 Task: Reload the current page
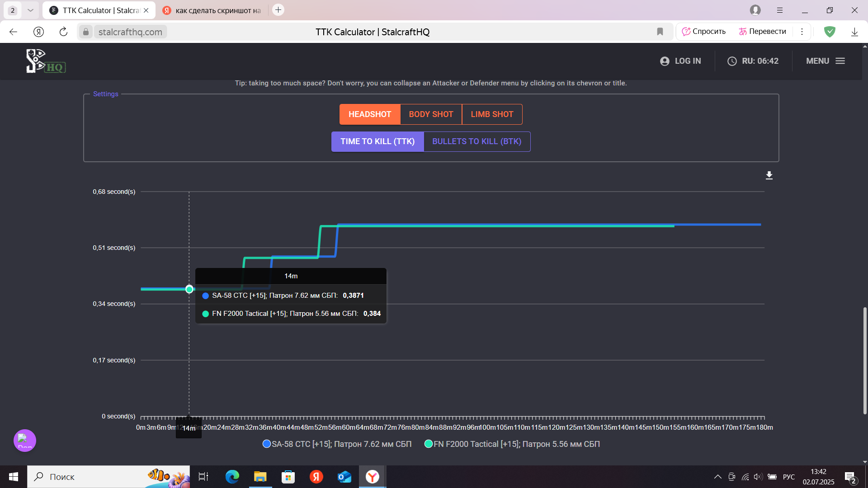tap(63, 32)
